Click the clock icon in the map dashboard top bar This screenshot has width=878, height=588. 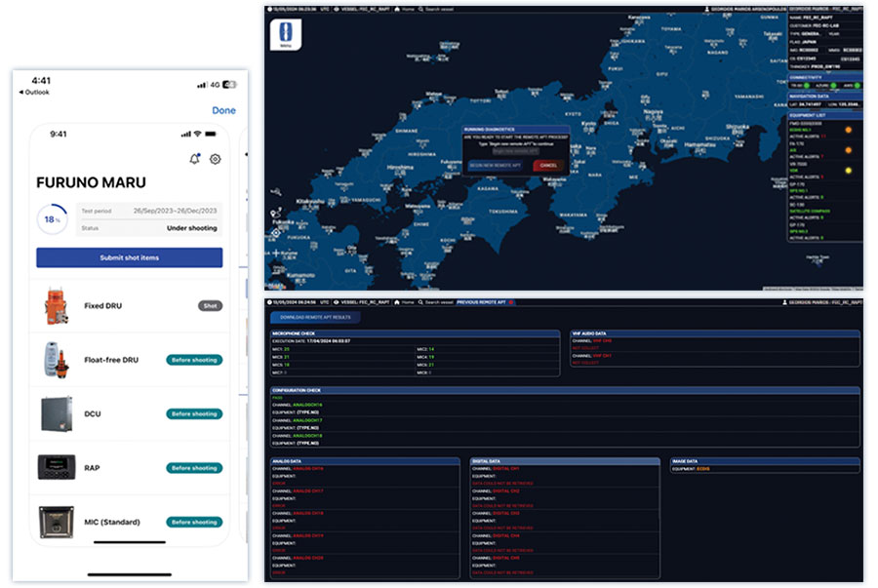(x=269, y=10)
